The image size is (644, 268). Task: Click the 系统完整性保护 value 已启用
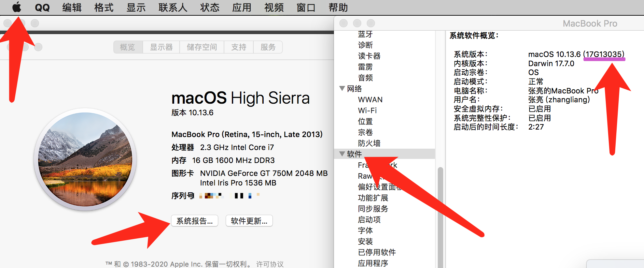click(x=540, y=118)
